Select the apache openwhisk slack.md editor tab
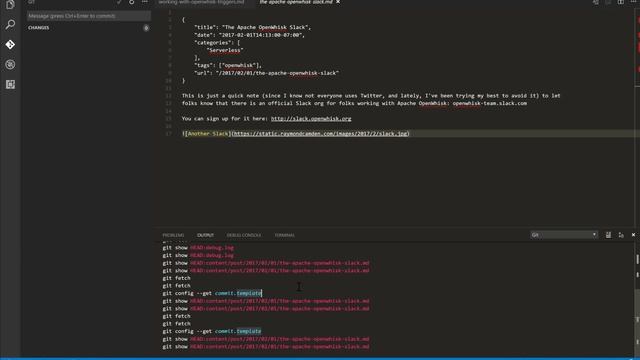The height and width of the screenshot is (360, 640). [x=296, y=2]
